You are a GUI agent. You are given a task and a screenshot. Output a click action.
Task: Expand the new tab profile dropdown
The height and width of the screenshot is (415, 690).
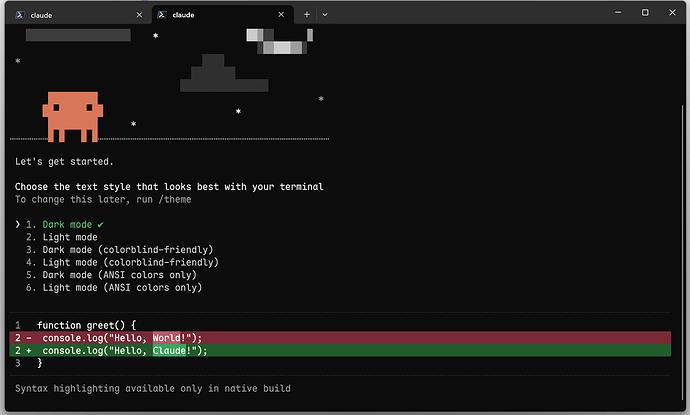(325, 15)
